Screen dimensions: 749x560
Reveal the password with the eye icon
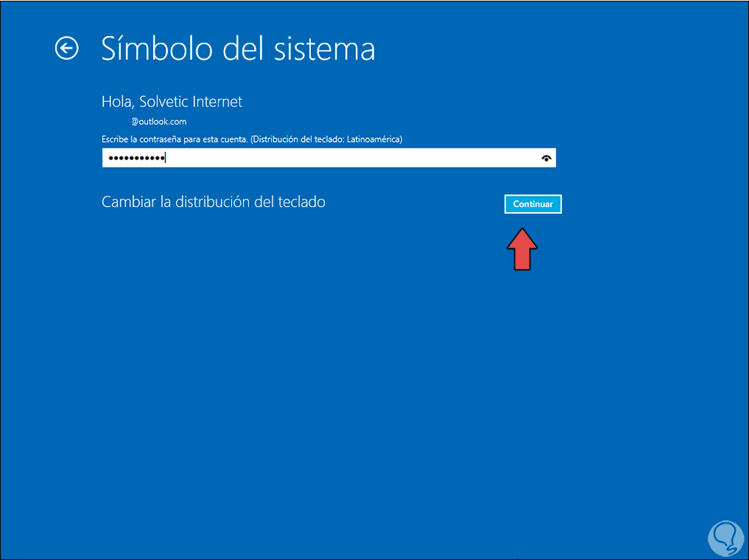coord(547,158)
